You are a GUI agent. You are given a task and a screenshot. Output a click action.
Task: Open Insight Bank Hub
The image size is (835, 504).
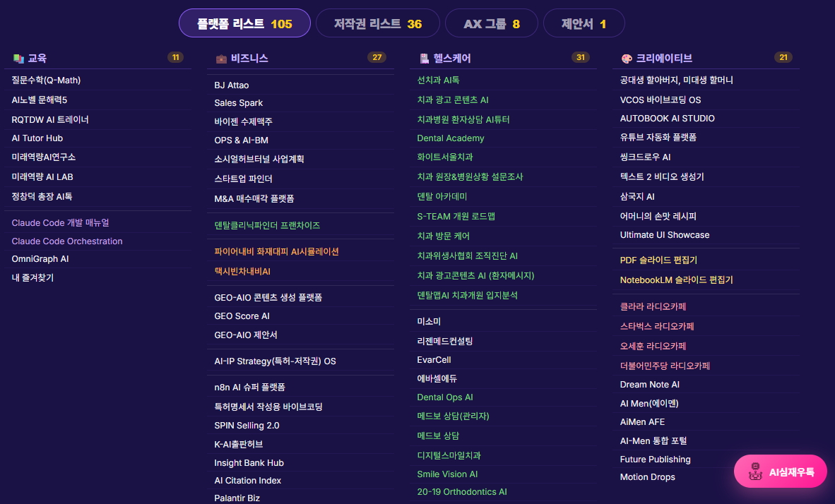tap(249, 463)
